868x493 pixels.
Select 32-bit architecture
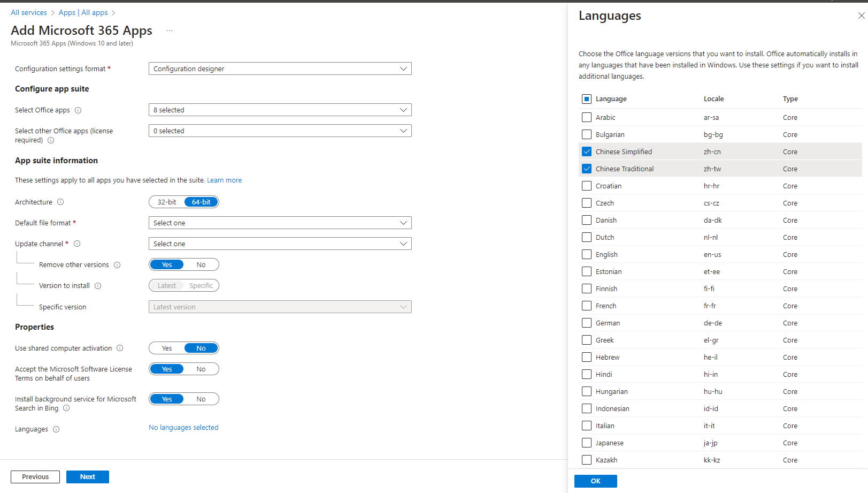tap(167, 202)
